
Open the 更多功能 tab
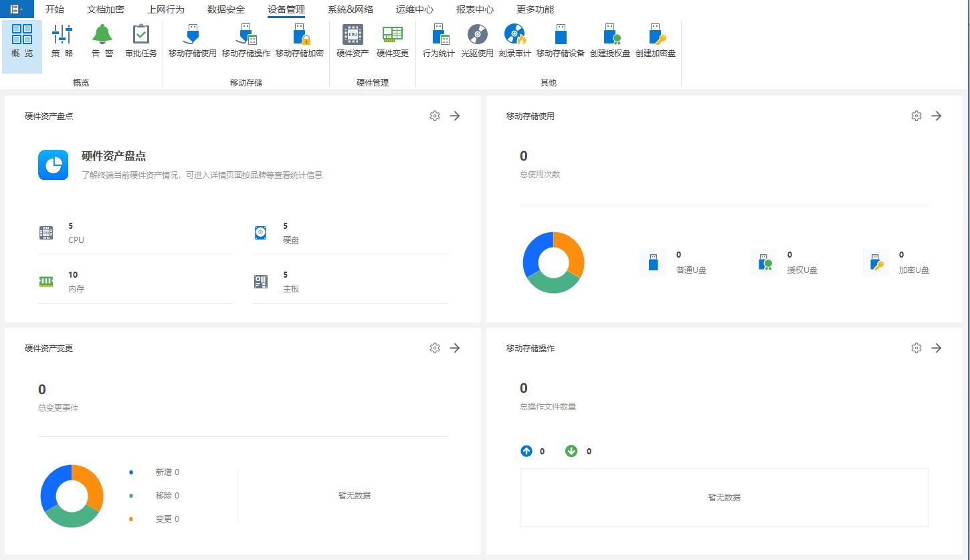pyautogui.click(x=535, y=9)
